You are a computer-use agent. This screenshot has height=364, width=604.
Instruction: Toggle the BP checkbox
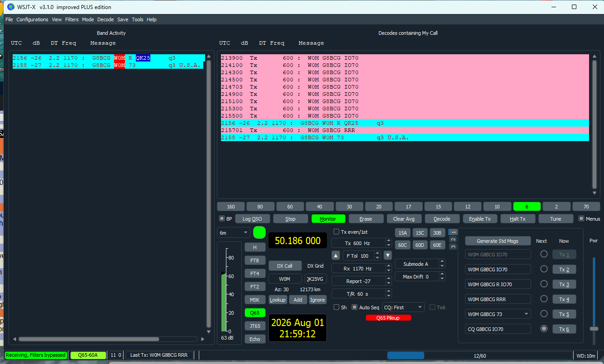coord(222,218)
